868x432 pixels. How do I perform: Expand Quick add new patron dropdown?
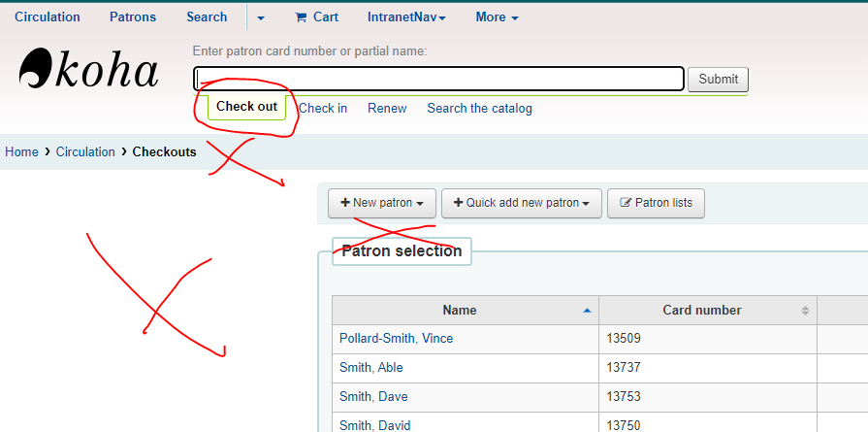coord(522,203)
